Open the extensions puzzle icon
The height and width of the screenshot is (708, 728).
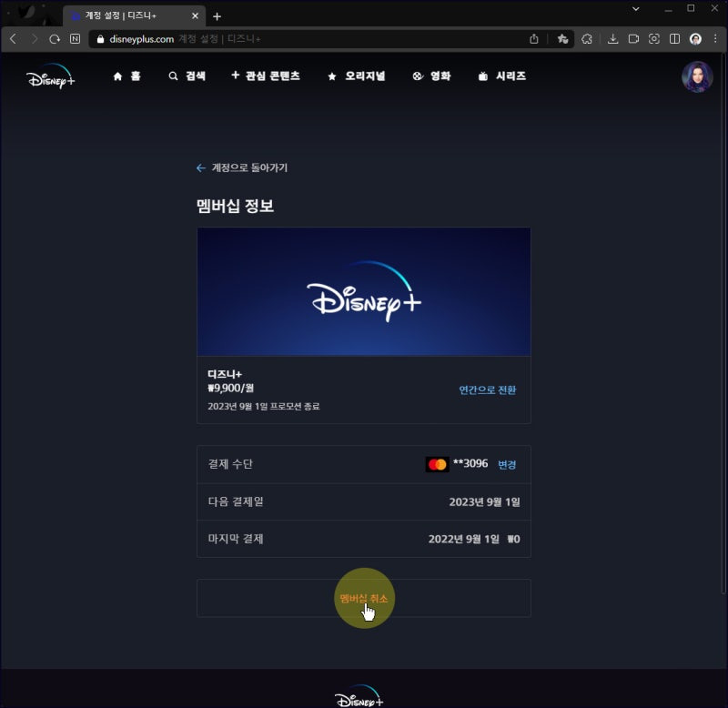click(587, 39)
